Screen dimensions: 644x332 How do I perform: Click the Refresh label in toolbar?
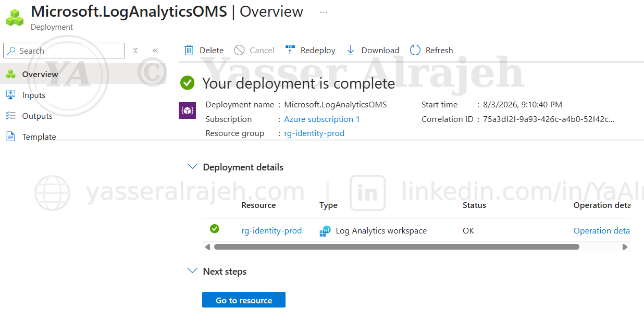(439, 51)
